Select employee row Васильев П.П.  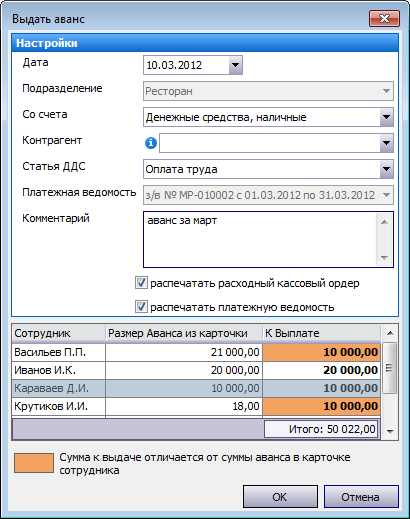pyautogui.click(x=196, y=352)
